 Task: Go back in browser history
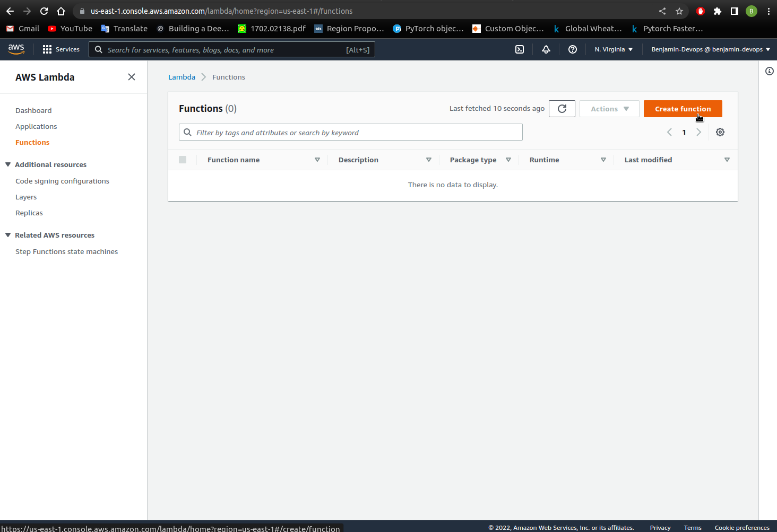[x=10, y=11]
